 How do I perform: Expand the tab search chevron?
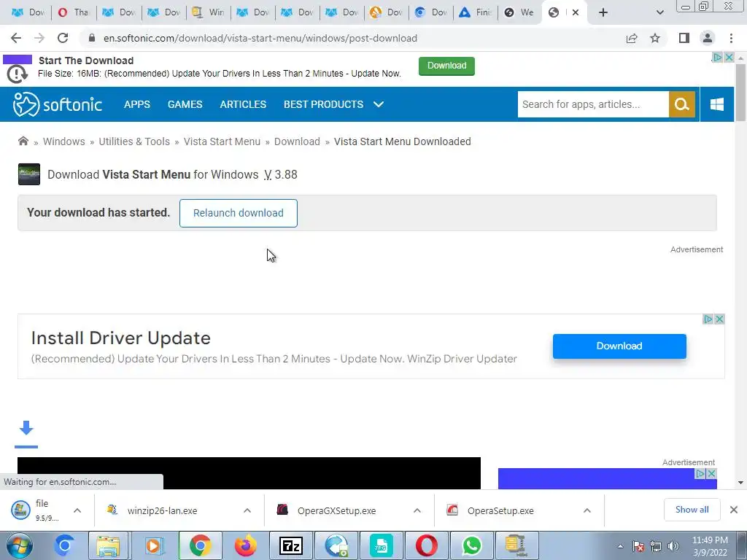tap(659, 12)
